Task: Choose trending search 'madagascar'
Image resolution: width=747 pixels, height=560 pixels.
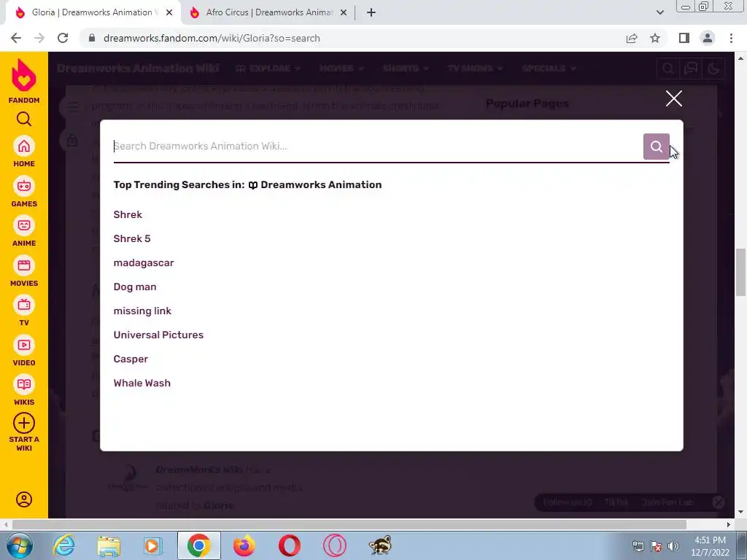Action: 144,262
